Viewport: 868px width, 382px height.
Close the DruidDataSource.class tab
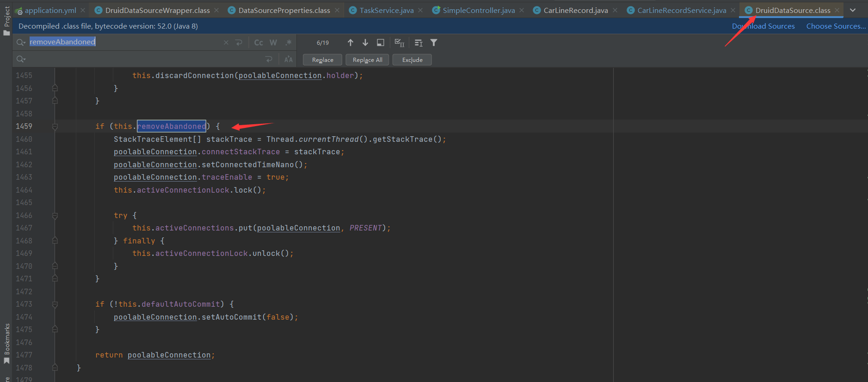point(837,10)
